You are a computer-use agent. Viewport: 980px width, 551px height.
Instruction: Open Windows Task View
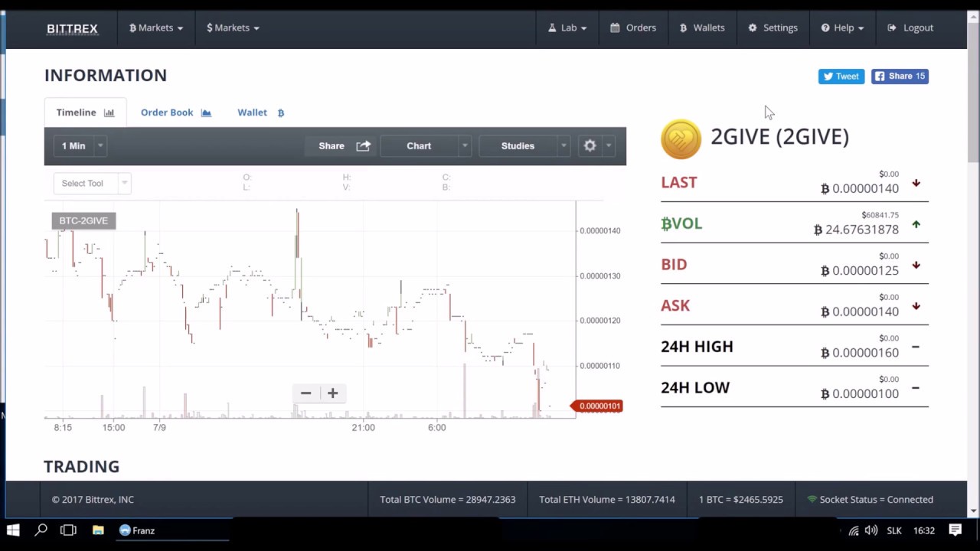click(68, 530)
